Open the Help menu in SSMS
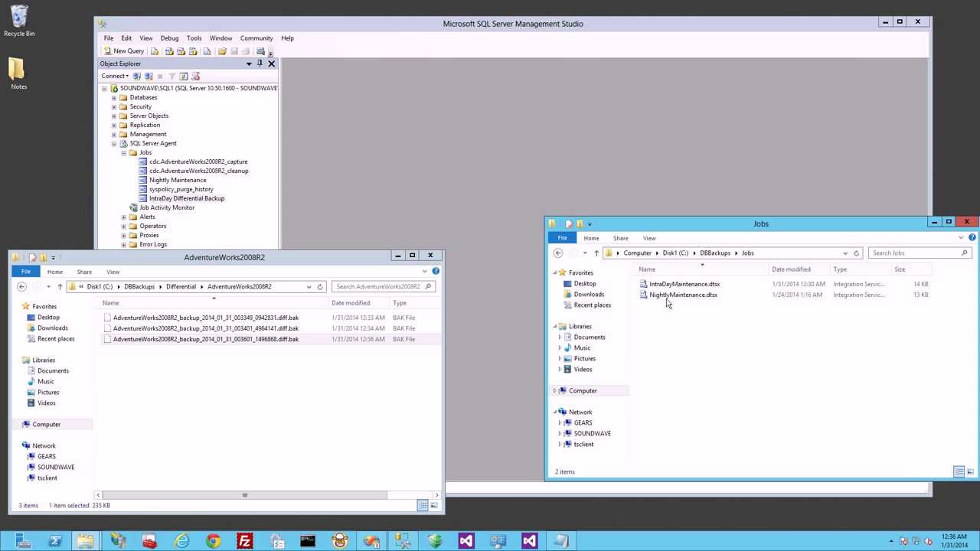Image resolution: width=980 pixels, height=551 pixels. [287, 38]
